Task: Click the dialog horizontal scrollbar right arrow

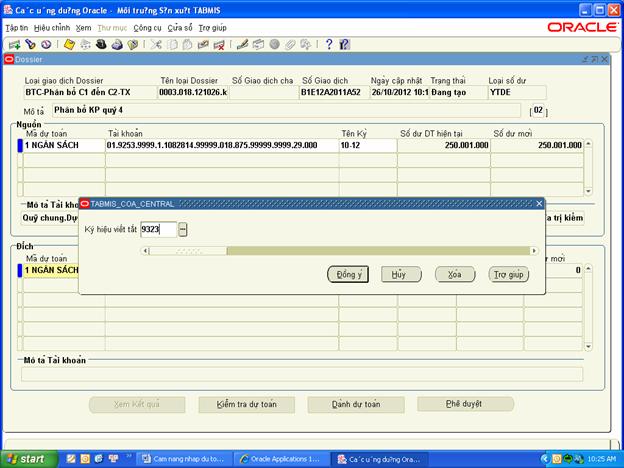Action: [x=534, y=251]
